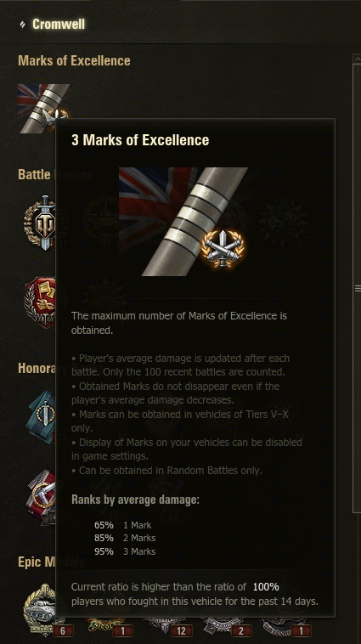
Task: Select the red shield flag medal
Action: coord(40,302)
